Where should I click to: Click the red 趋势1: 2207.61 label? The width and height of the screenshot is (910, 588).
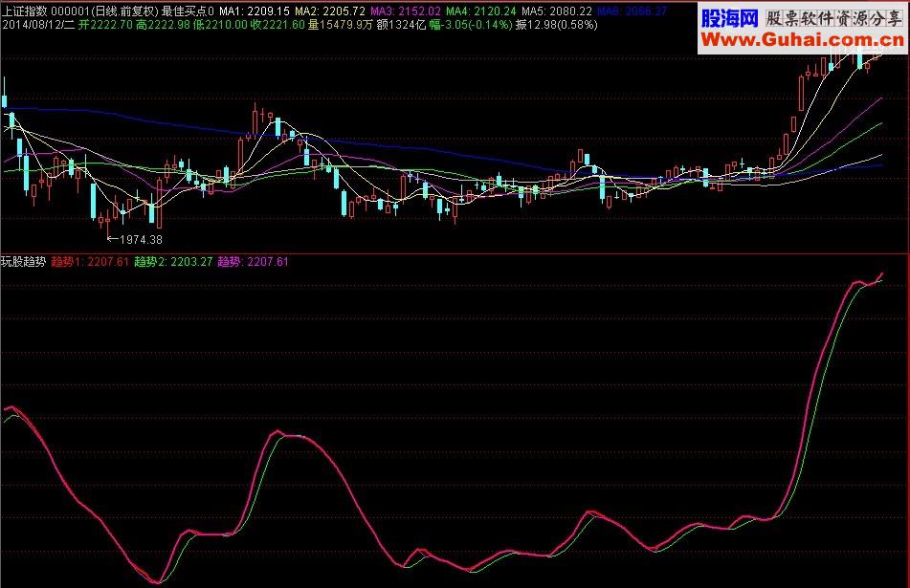[x=90, y=262]
